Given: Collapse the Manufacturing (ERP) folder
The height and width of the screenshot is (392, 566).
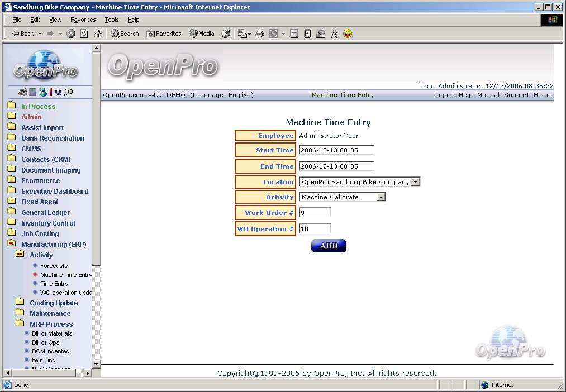Looking at the screenshot, I should pos(11,244).
